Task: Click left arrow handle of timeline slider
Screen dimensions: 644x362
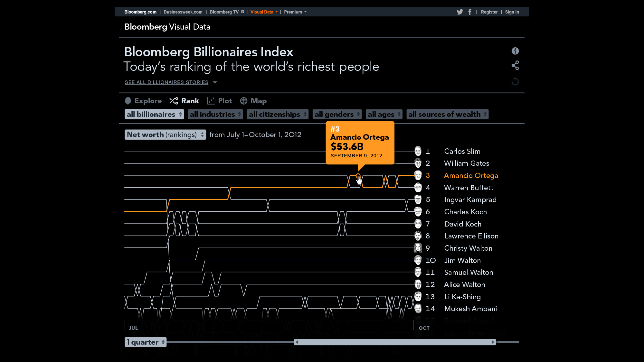Action: pos(297,342)
